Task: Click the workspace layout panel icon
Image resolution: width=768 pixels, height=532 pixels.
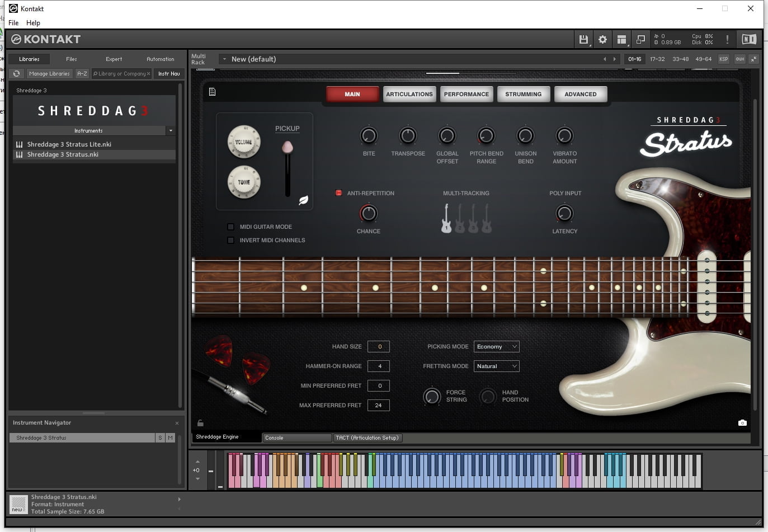Action: pyautogui.click(x=621, y=39)
